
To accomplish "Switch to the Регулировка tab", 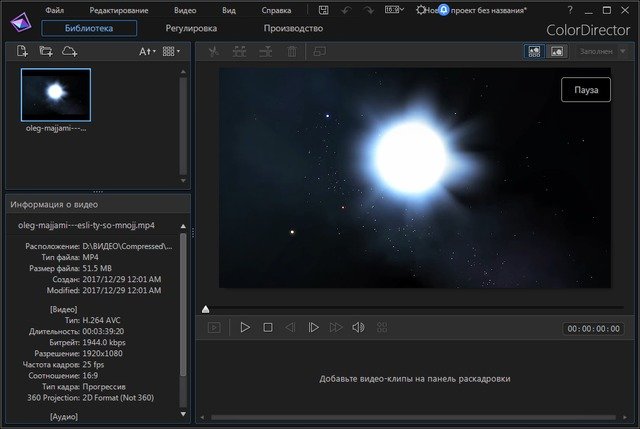I will pos(193,28).
